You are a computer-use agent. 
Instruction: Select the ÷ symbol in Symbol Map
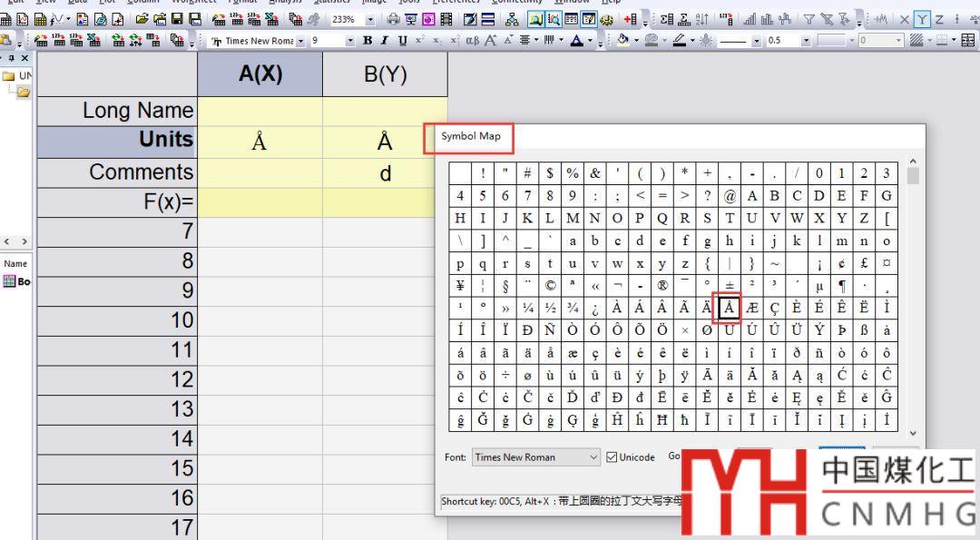point(505,375)
